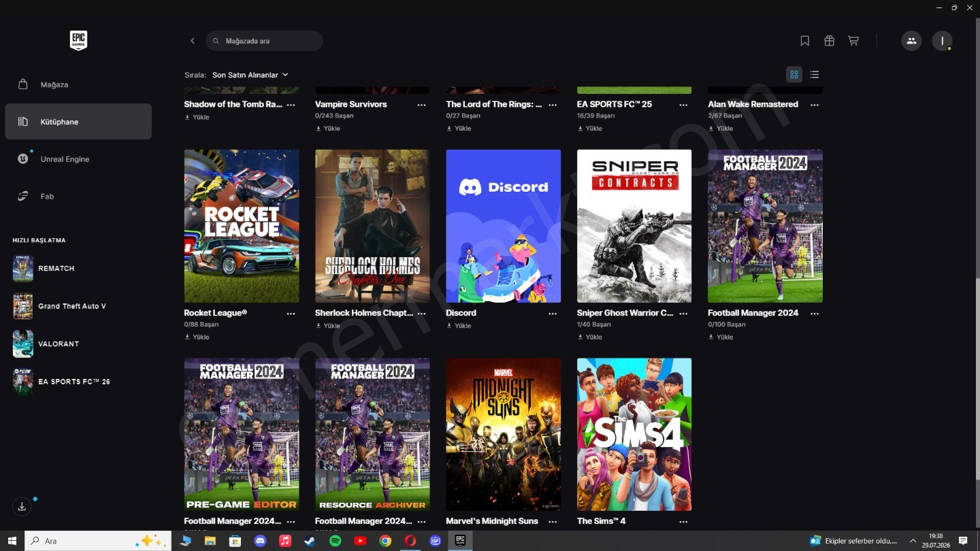The width and height of the screenshot is (980, 551).
Task: Click the '0/88 Başarı' text under Rocket League
Action: (201, 324)
